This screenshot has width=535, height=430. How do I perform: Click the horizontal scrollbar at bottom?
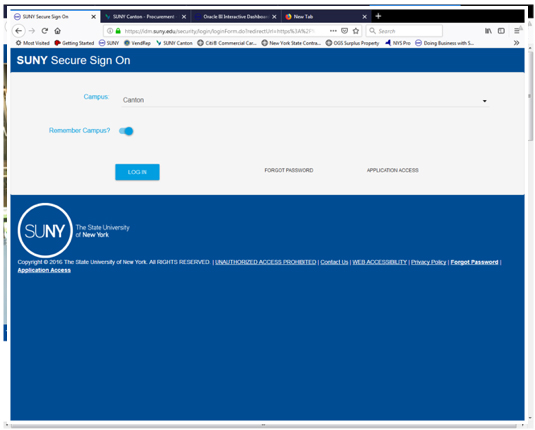point(263,425)
